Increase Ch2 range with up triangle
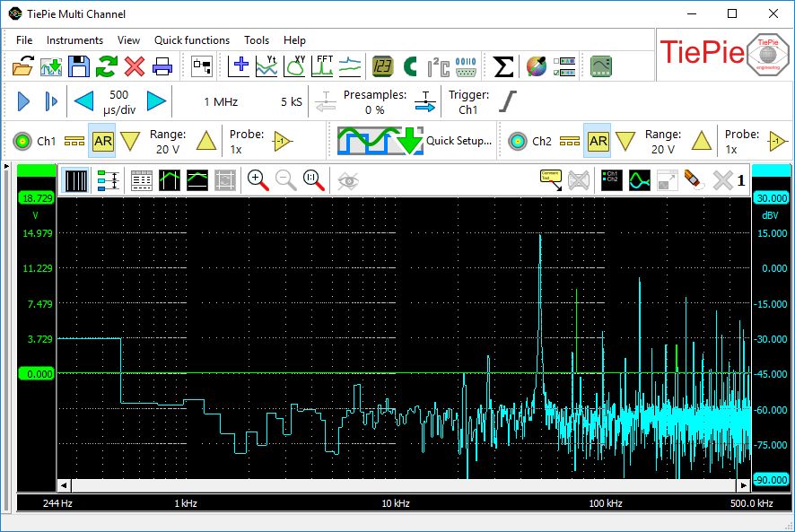This screenshot has height=532, width=795. (x=703, y=141)
